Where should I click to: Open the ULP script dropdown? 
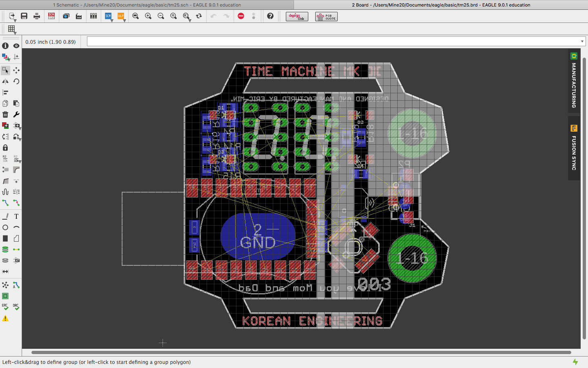[x=121, y=16]
